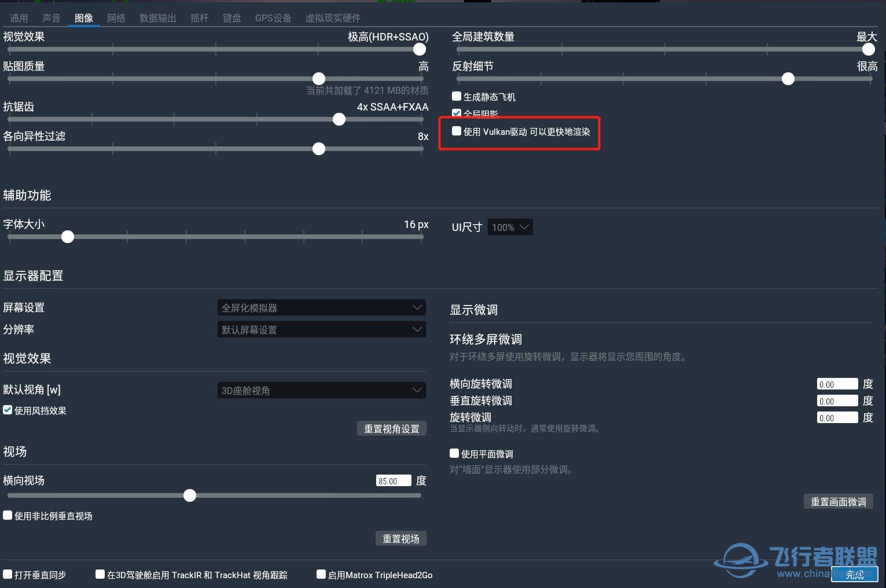Viewport: 886px width, 588px height.
Task: Enable 使用非比例垂直视场 checkbox
Action: (x=8, y=515)
